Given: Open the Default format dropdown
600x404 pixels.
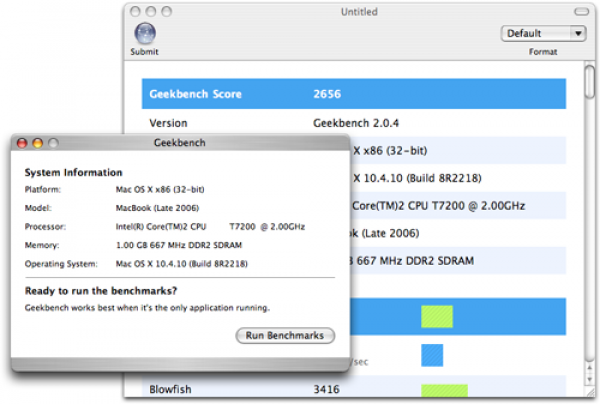Looking at the screenshot, I should [543, 34].
